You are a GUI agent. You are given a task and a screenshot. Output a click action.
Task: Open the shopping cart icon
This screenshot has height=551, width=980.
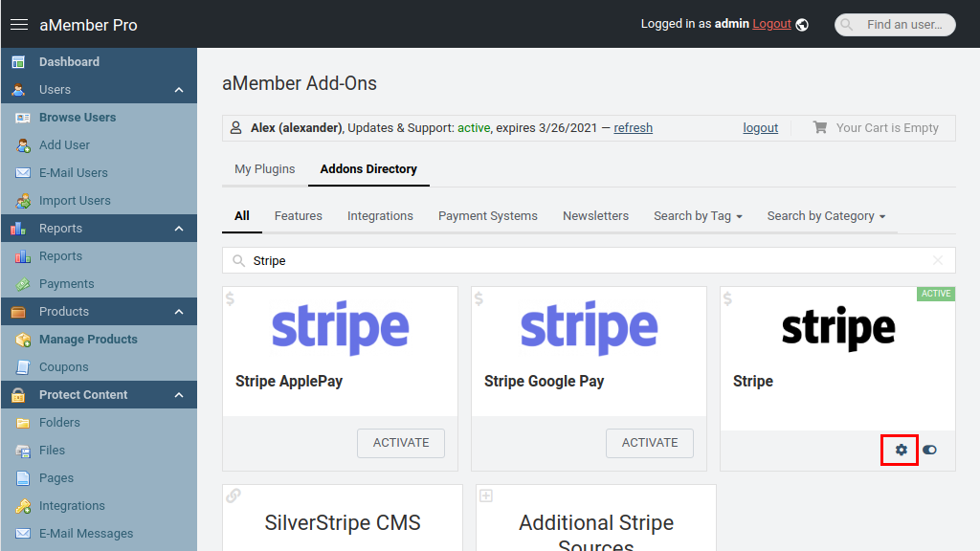pyautogui.click(x=820, y=127)
